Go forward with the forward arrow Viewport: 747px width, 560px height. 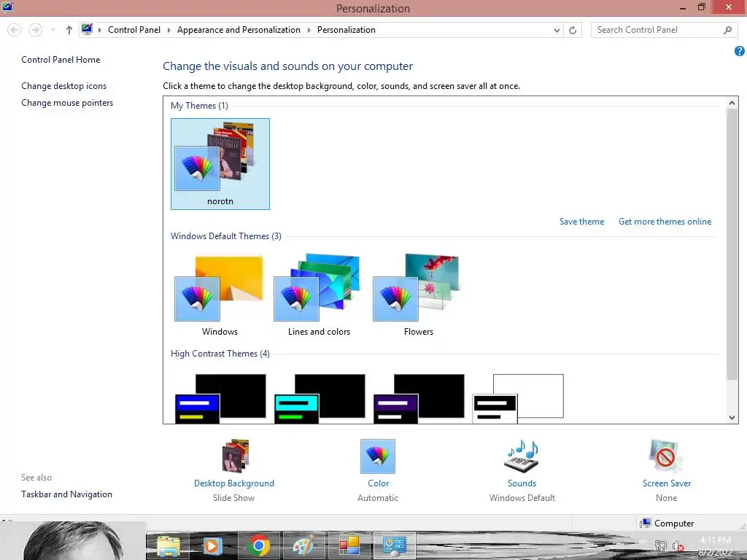tap(35, 30)
